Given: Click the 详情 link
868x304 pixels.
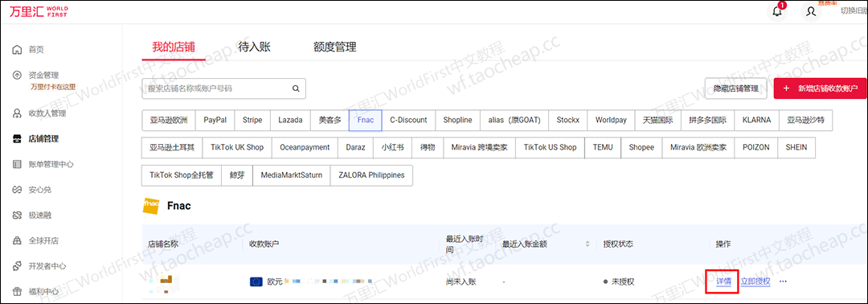Looking at the screenshot, I should (x=723, y=281).
